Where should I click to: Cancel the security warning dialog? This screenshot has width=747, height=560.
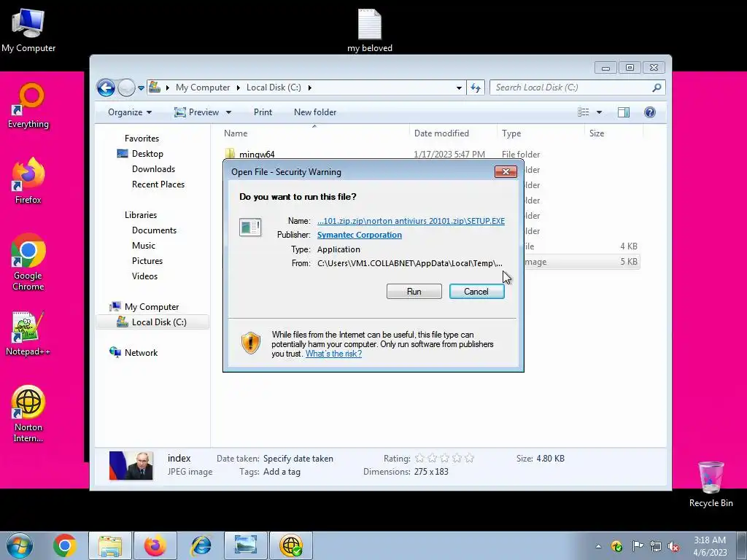[x=476, y=292]
